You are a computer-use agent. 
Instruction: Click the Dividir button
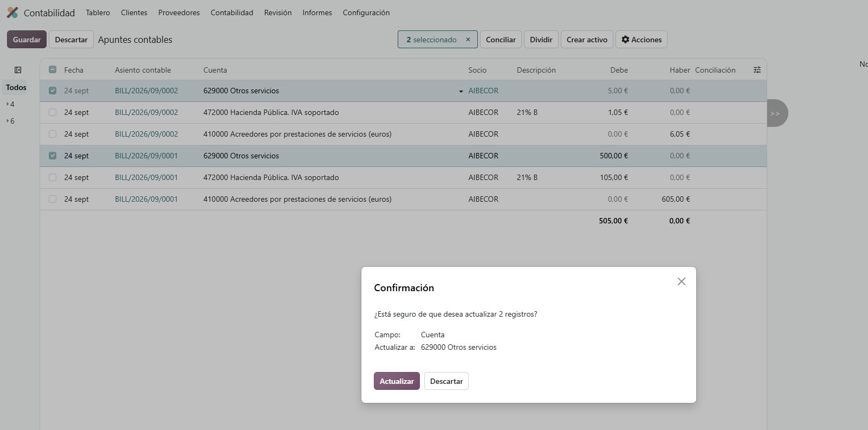tap(541, 40)
